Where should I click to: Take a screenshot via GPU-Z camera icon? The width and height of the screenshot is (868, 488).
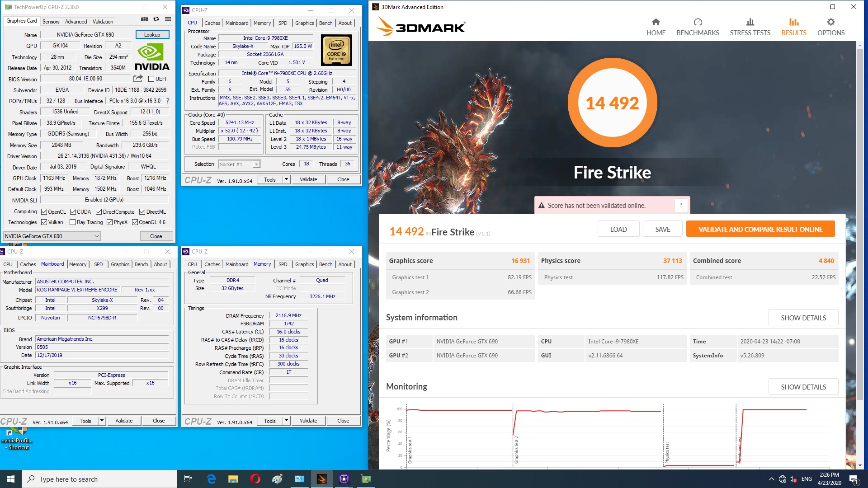(x=145, y=19)
